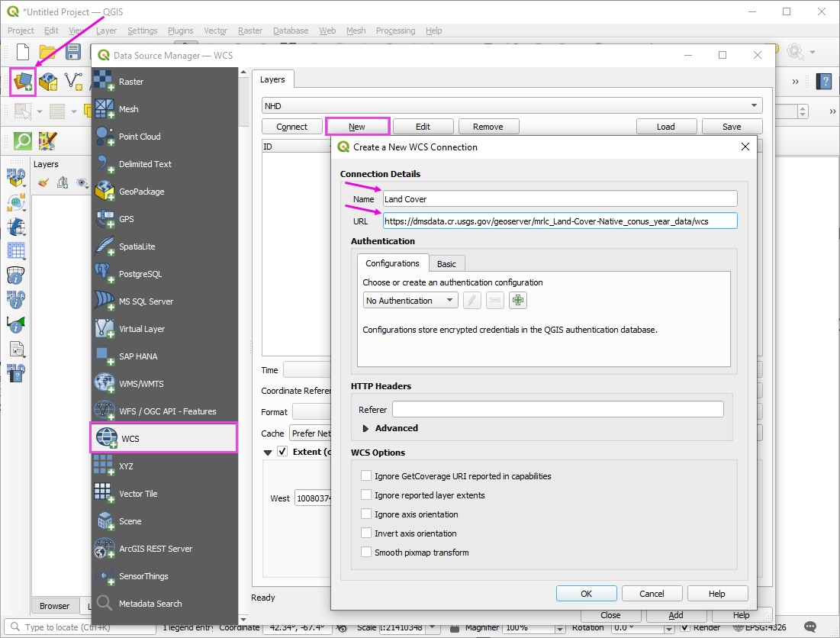
Task: Enable Ignore reported layer extents
Action: (x=367, y=495)
